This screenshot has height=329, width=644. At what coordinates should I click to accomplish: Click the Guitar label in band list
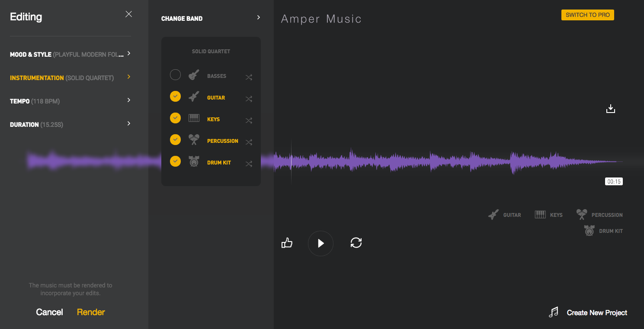[x=216, y=98]
